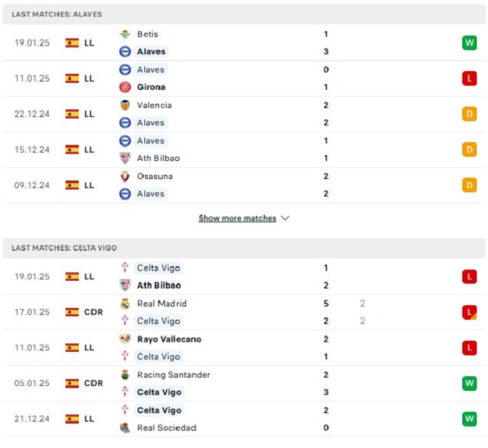Screen dimensions: 488x448
Task: Select the Celta Vigo vs Real Sociedad match row
Action: 244,419
